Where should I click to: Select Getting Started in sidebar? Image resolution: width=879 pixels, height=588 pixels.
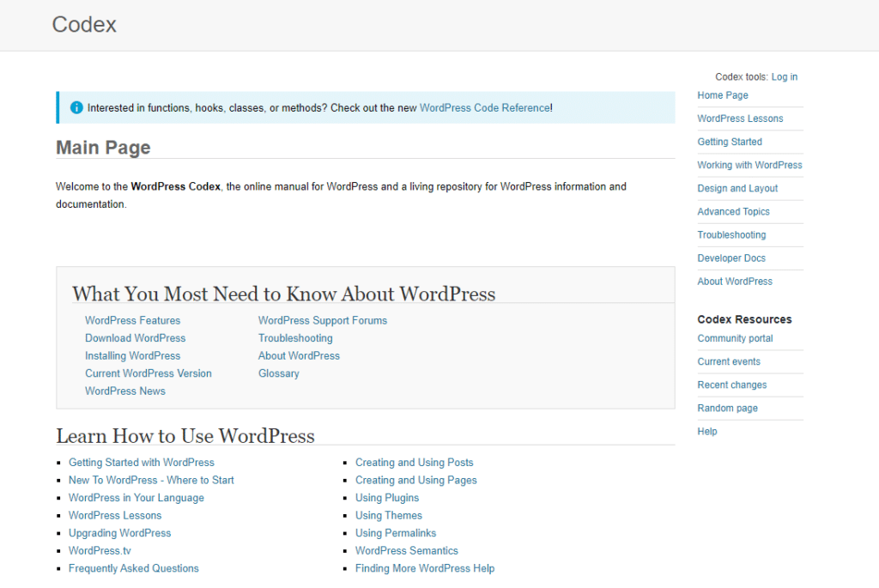coord(730,142)
